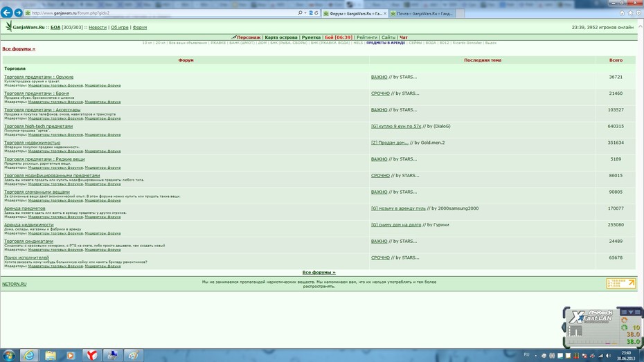Open last topic [Z] Продам дом...
Screen dimensions: 644x362
[390, 143]
